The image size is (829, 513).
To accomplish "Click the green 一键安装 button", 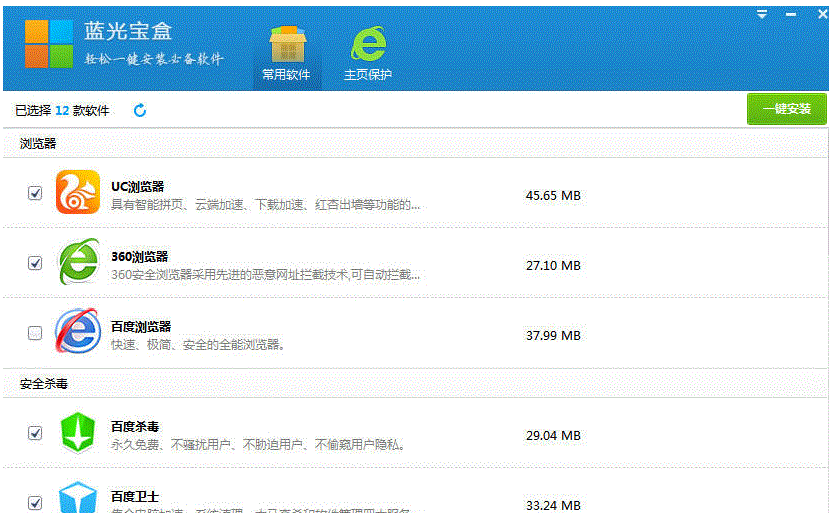I will 786,109.
